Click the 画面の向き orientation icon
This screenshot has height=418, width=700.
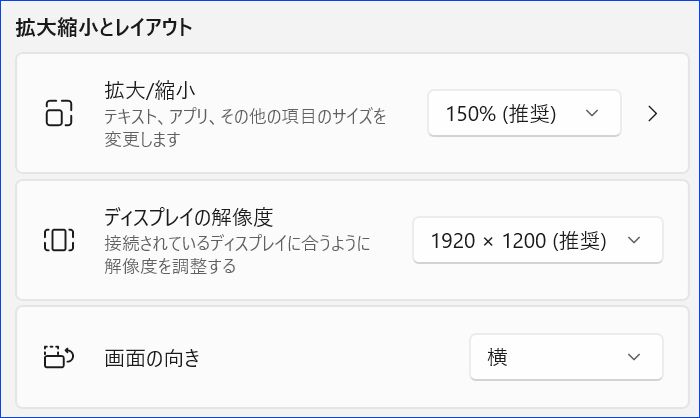click(59, 356)
